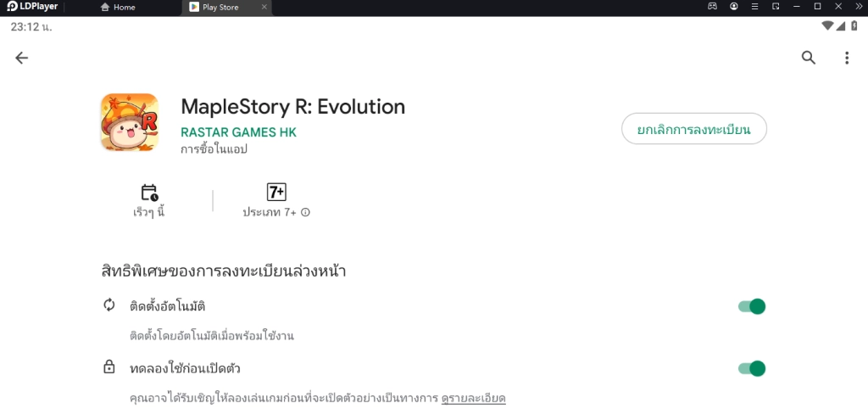Image resolution: width=868 pixels, height=420 pixels.
Task: Click the 23:12 น. clock text
Action: pyautogui.click(x=31, y=26)
